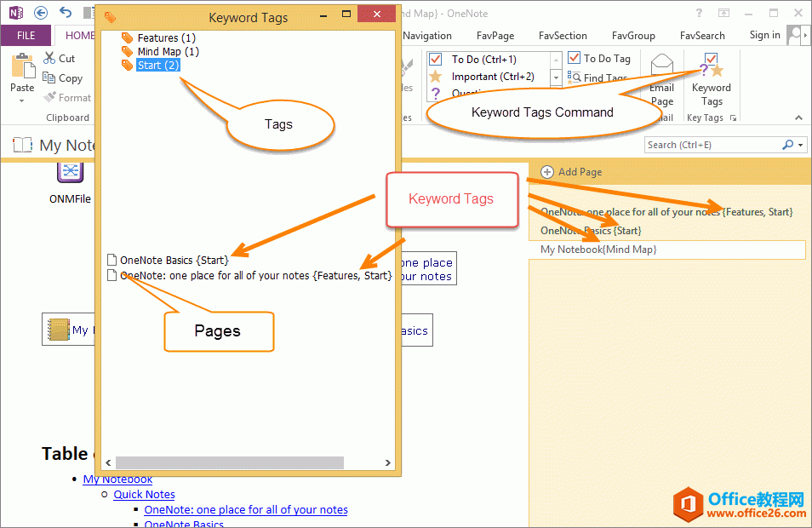This screenshot has height=528, width=812.
Task: Select the Mind Map (1) tag icon
Action: [x=127, y=51]
